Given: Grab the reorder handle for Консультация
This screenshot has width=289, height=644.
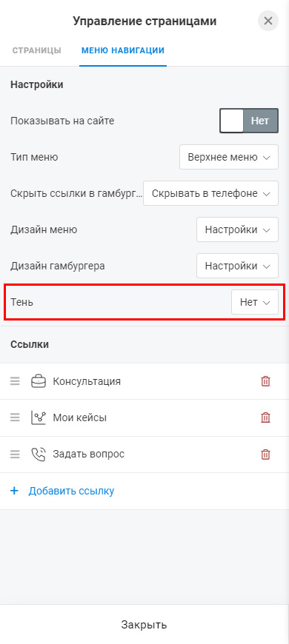Looking at the screenshot, I should [x=15, y=381].
